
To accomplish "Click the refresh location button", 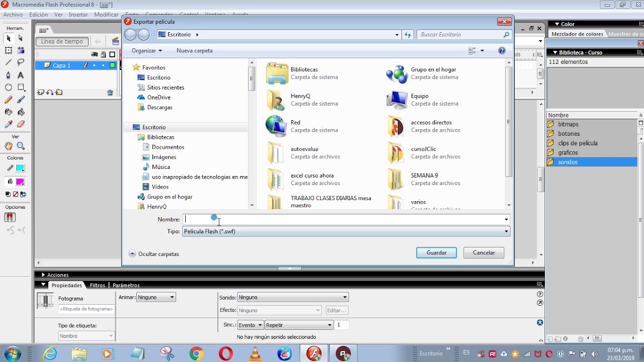I will (x=408, y=35).
